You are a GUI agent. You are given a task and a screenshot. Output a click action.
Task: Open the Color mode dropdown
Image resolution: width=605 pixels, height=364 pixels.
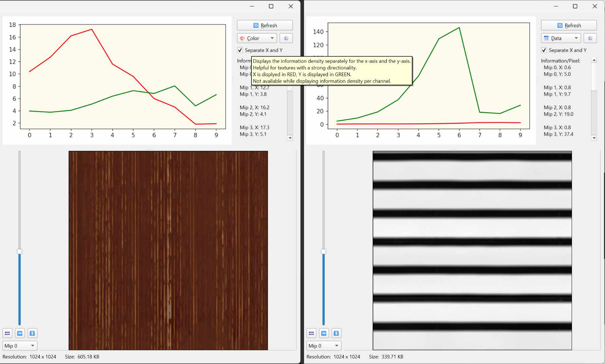click(x=257, y=38)
